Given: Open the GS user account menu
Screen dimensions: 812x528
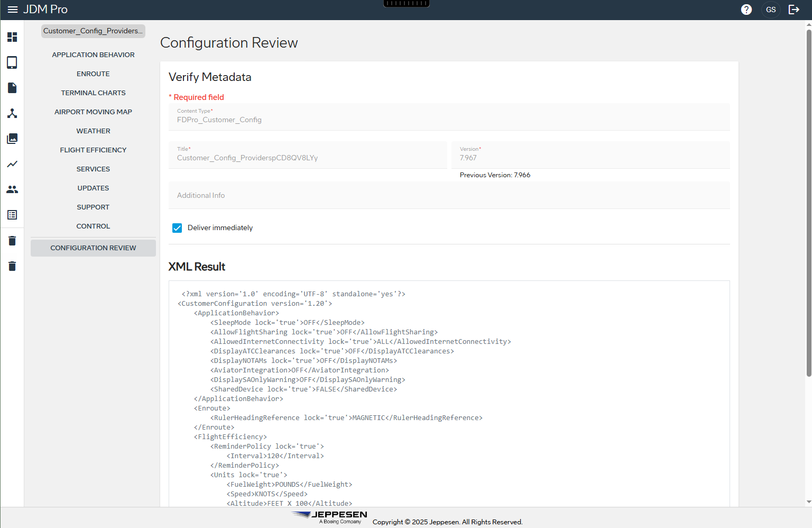Looking at the screenshot, I should [771, 10].
